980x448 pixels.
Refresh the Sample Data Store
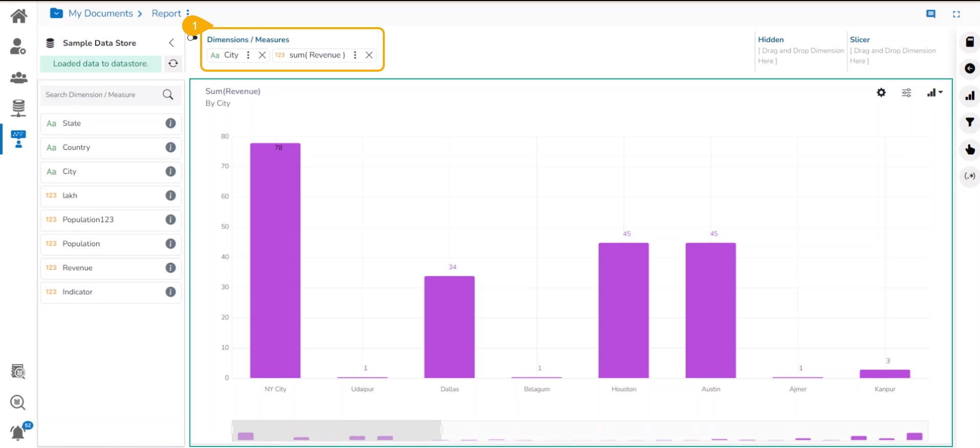173,63
